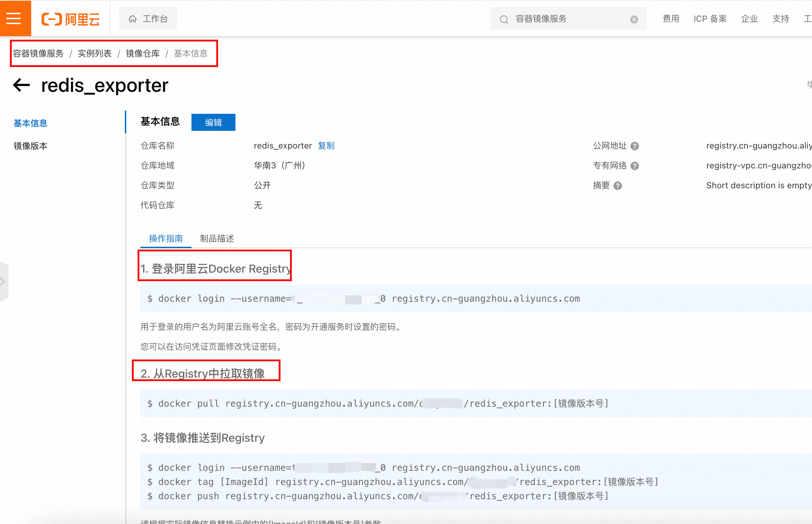
Task: Open the orange hamburger menu
Action: click(x=14, y=18)
